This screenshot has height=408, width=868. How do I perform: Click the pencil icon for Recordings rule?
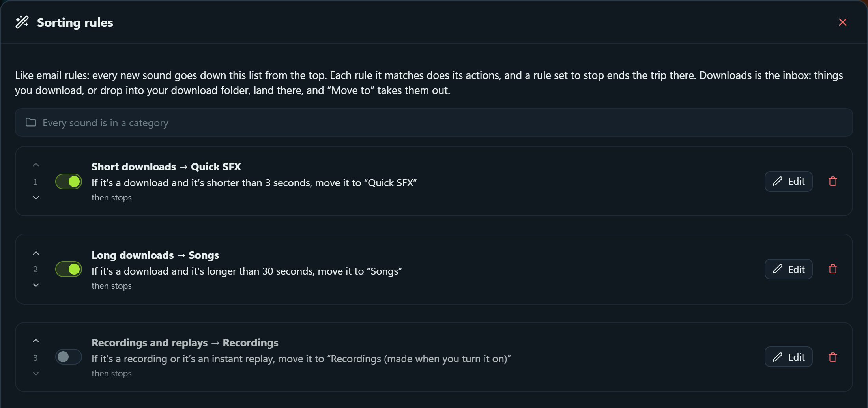(777, 357)
